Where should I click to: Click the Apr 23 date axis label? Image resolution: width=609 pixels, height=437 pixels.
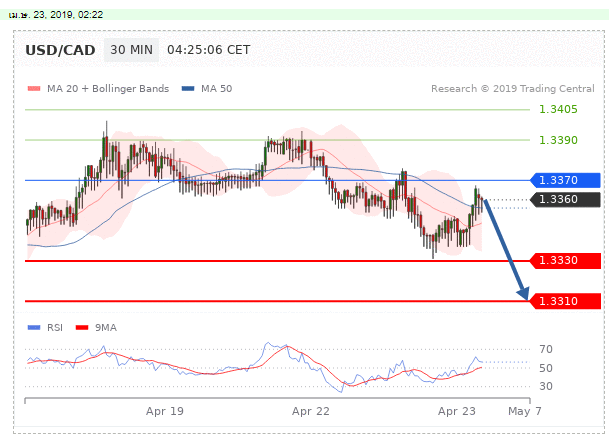pos(457,411)
